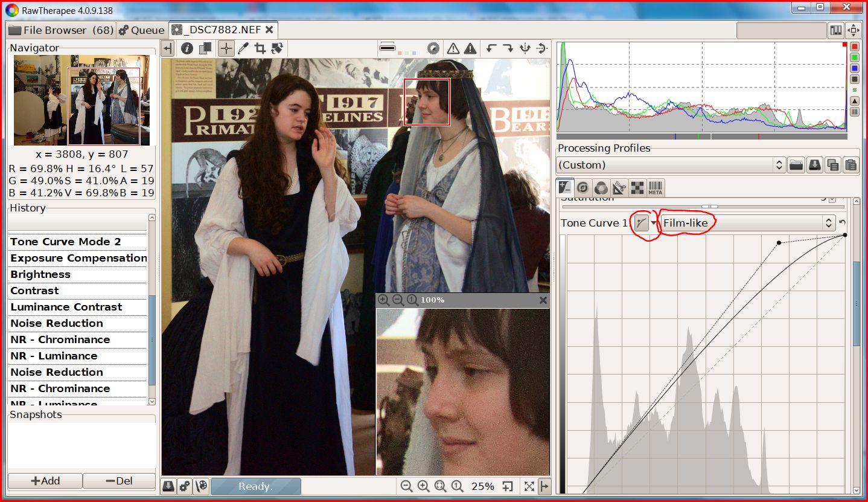Flip image vertically

click(x=541, y=48)
